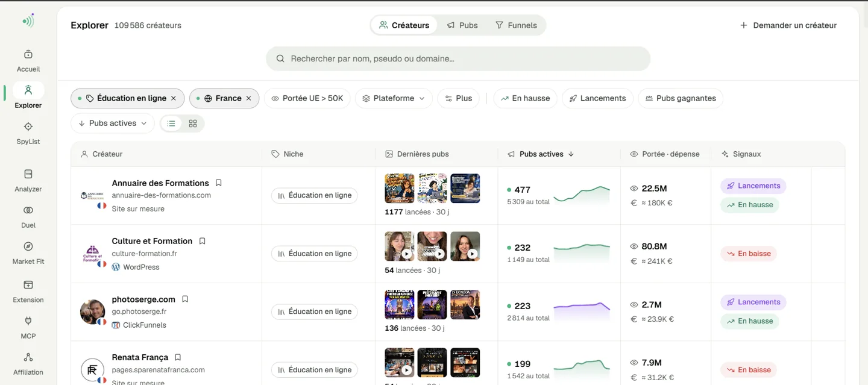Open SpyList in the sidebar
Screen dimensions: 868x385
click(x=28, y=133)
